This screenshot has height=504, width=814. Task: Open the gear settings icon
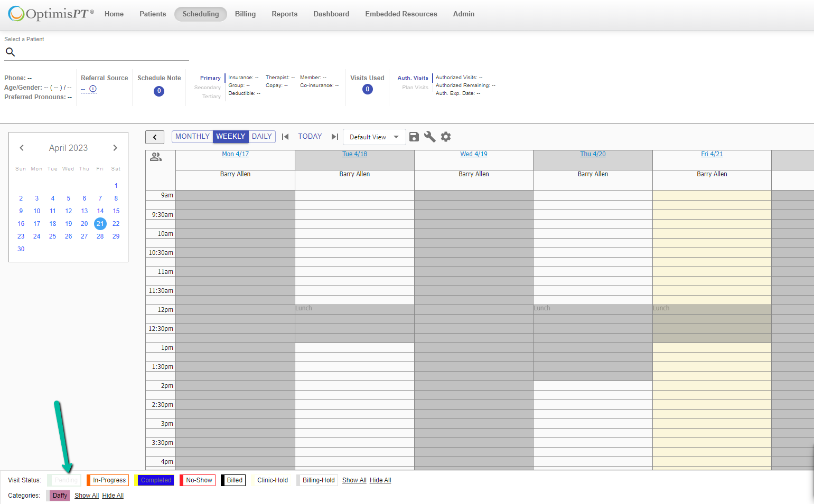click(x=446, y=137)
